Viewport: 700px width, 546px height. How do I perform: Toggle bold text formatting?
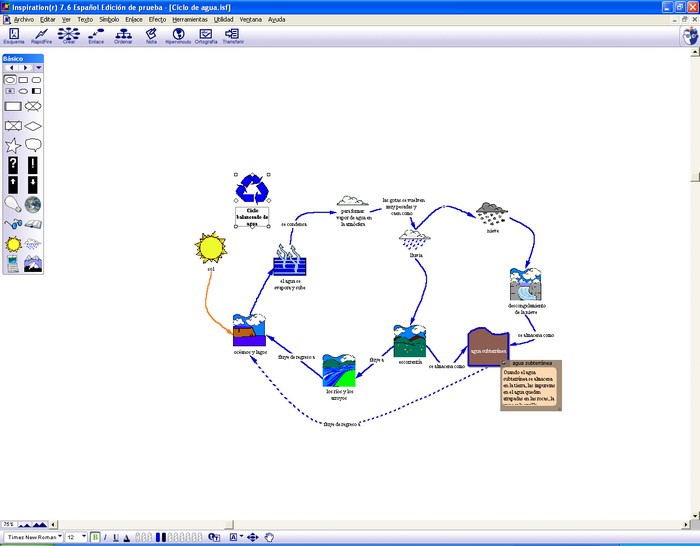pos(96,538)
